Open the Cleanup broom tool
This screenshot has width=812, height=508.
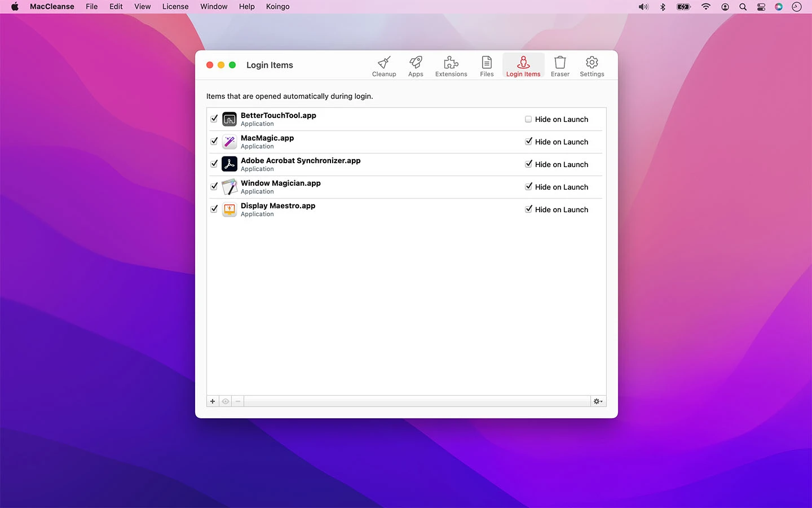pyautogui.click(x=384, y=66)
